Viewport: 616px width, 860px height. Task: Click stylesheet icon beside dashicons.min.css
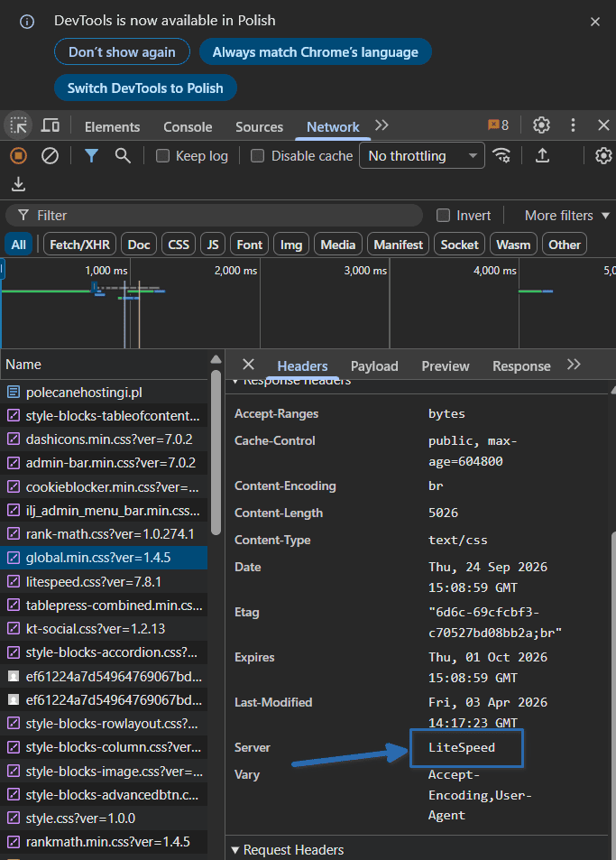(14, 439)
